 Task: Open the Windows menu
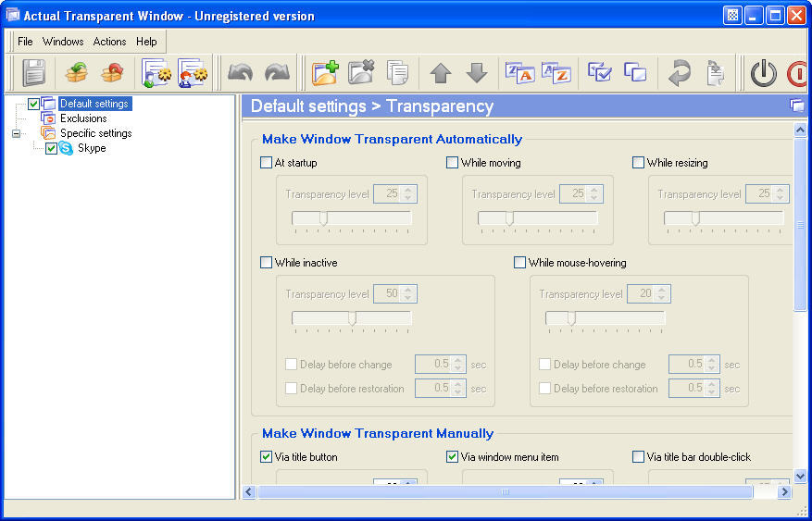coord(63,42)
